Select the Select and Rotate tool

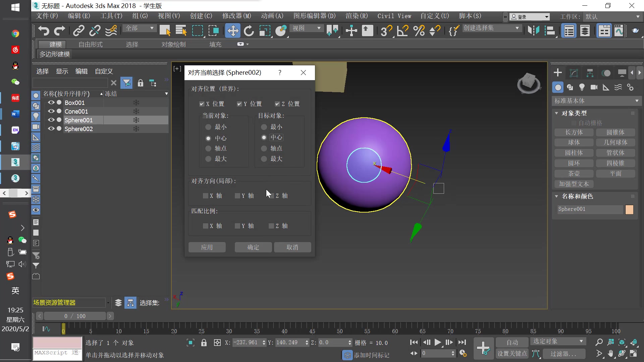point(249,31)
